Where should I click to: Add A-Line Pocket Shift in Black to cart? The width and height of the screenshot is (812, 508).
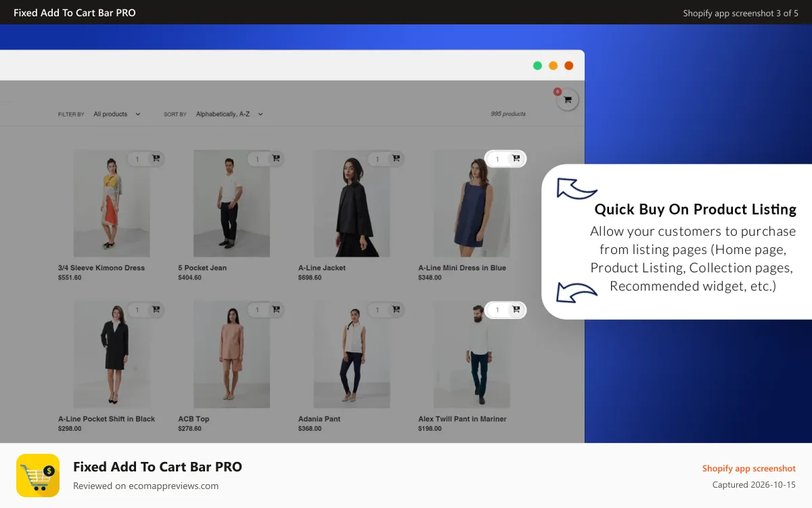[x=156, y=310]
